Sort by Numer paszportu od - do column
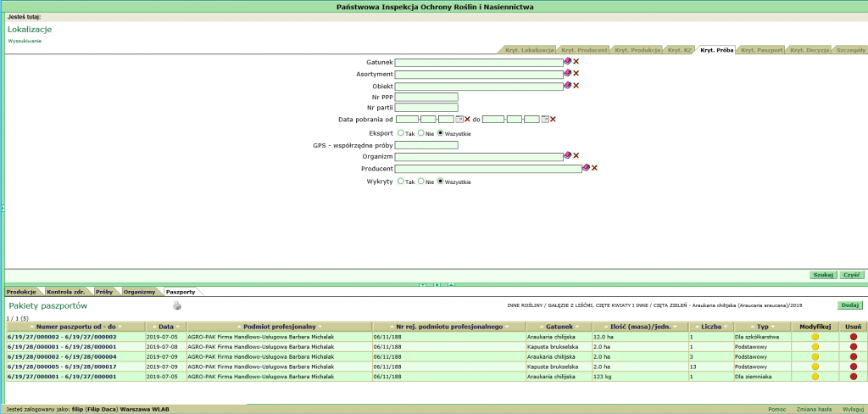Image resolution: width=868 pixels, height=414 pixels. pos(75,327)
